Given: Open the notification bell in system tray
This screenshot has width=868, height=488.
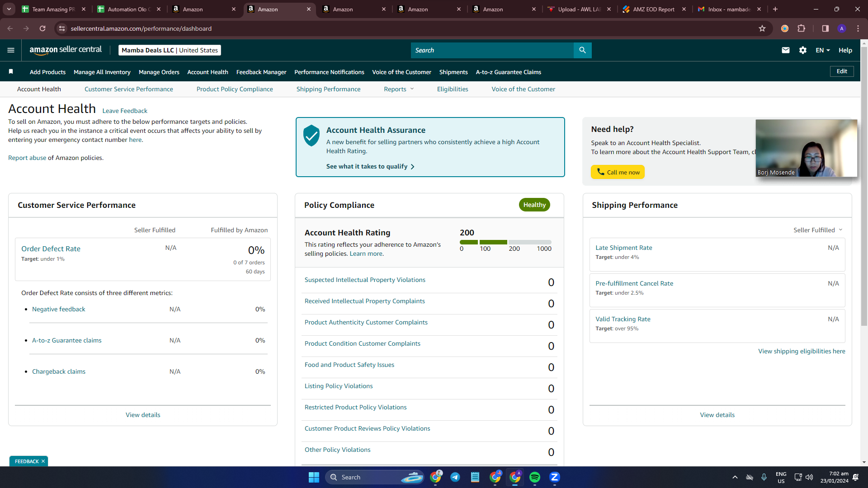Looking at the screenshot, I should [x=856, y=477].
